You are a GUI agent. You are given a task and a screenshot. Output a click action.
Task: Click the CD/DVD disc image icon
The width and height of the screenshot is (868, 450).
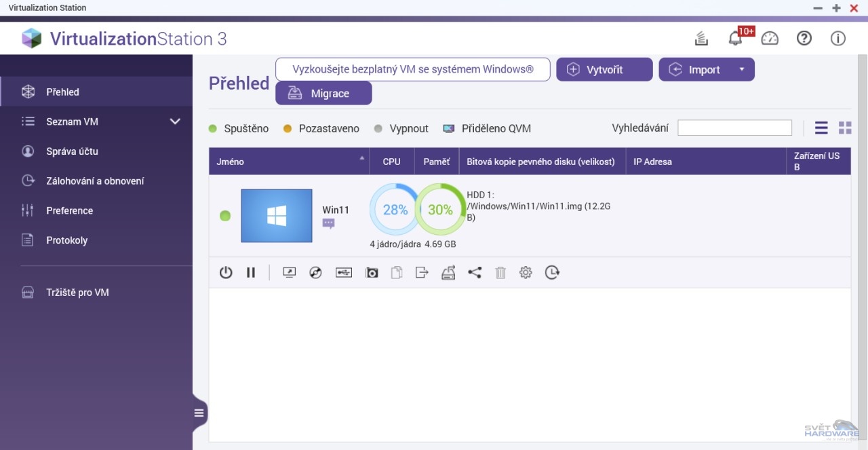(315, 273)
